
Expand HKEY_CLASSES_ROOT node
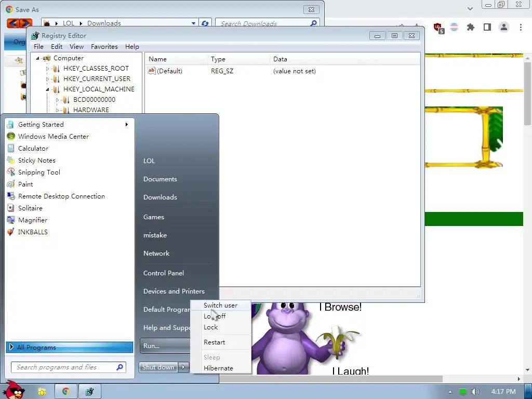[x=47, y=69]
